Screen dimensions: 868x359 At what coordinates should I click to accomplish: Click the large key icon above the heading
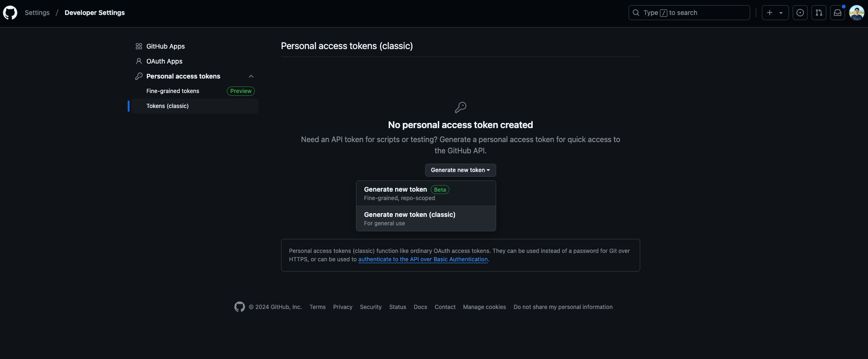(x=461, y=108)
